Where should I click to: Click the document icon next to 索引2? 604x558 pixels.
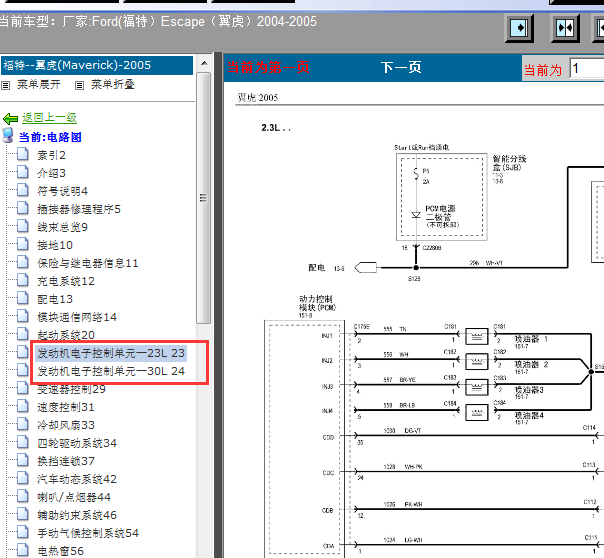[x=23, y=154]
